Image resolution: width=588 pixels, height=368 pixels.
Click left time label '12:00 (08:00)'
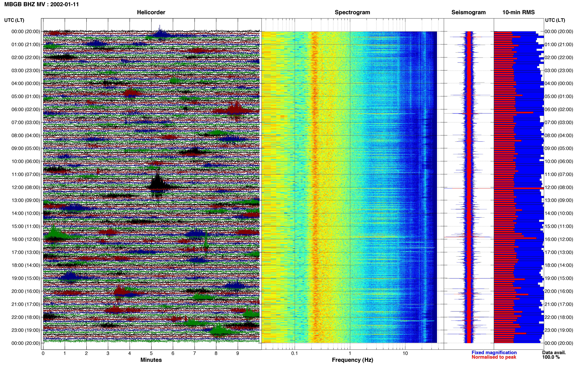[26, 187]
